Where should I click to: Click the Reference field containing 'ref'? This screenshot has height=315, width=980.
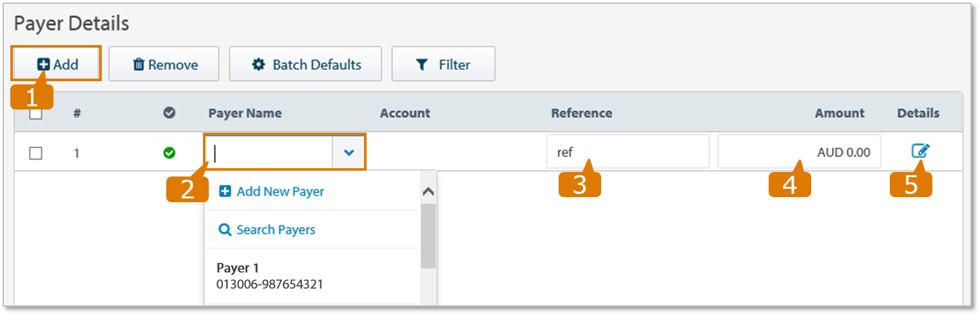point(628,152)
